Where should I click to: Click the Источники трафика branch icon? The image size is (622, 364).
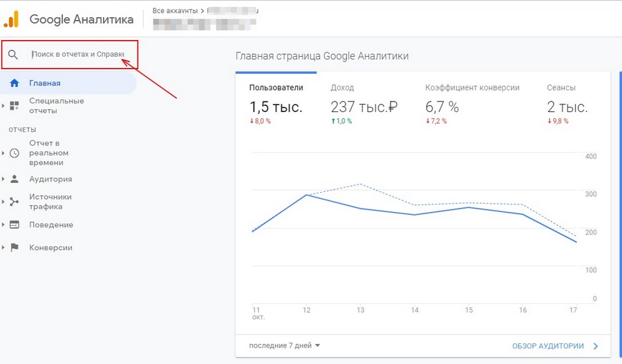[x=15, y=202]
